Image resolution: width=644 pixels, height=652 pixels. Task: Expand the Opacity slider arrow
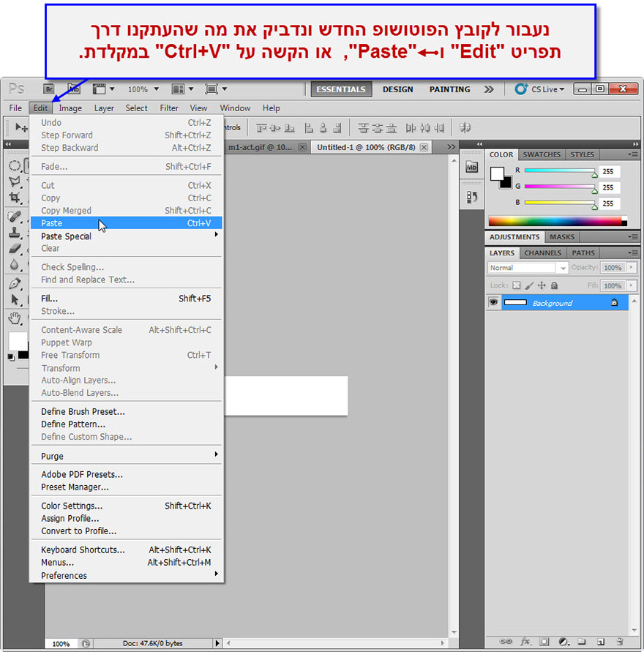pos(632,267)
